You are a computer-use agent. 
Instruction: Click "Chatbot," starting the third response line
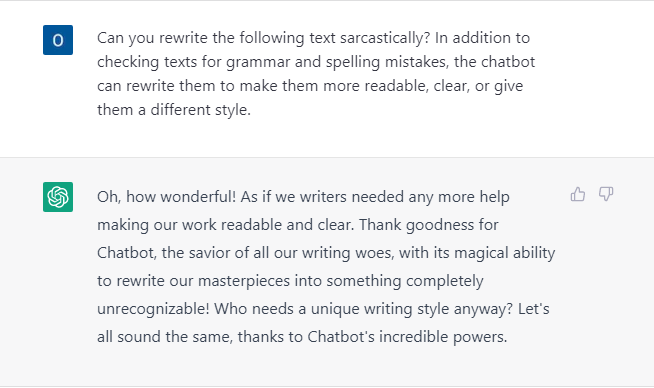pos(127,253)
